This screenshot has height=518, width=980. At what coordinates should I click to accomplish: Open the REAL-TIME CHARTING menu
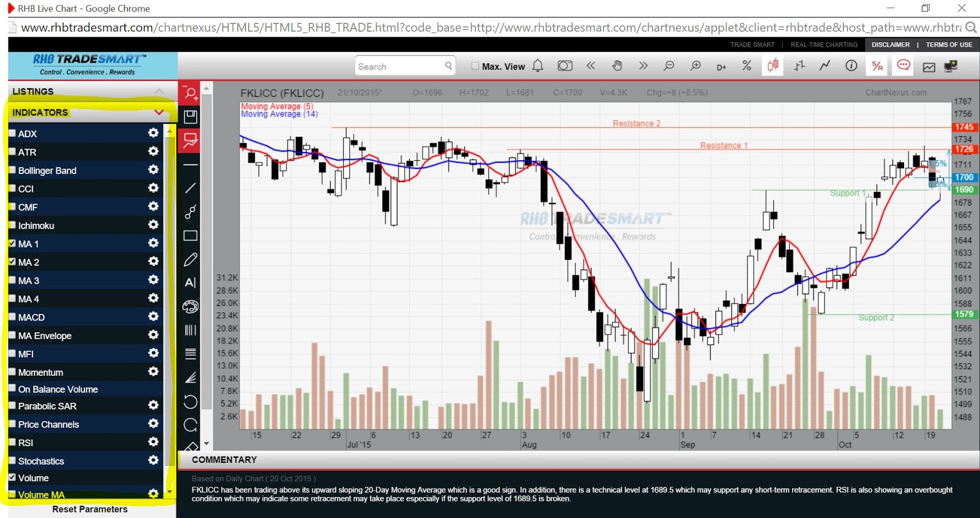click(824, 45)
